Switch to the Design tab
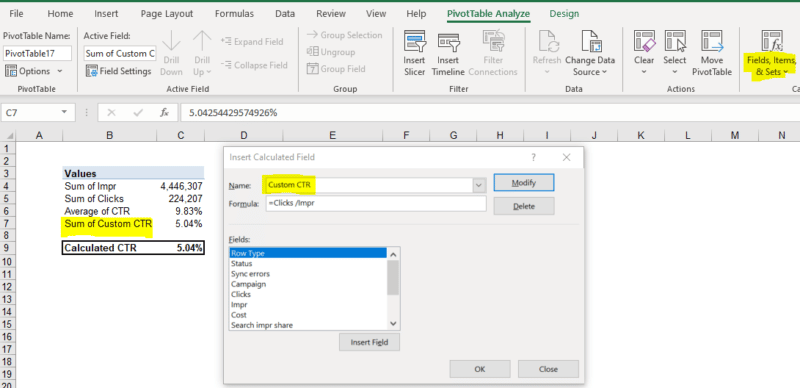 point(564,14)
